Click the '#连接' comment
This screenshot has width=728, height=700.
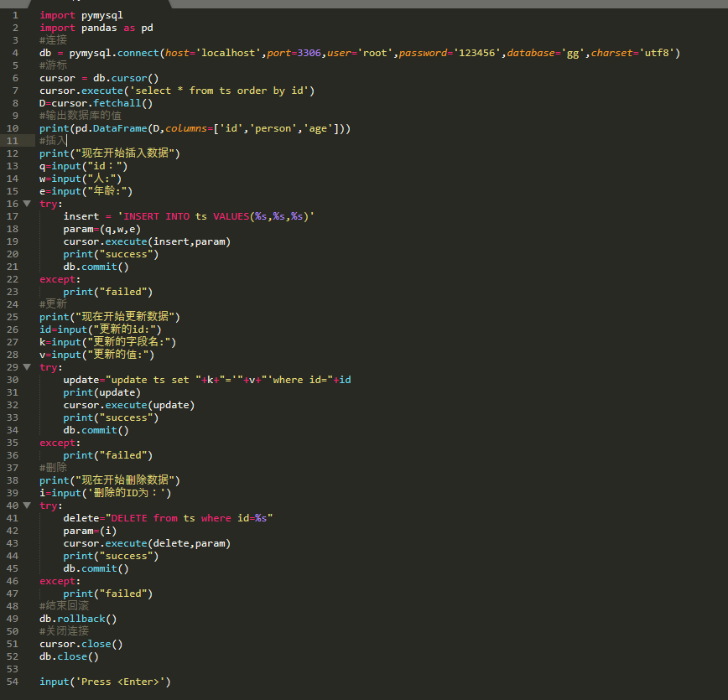[54, 40]
